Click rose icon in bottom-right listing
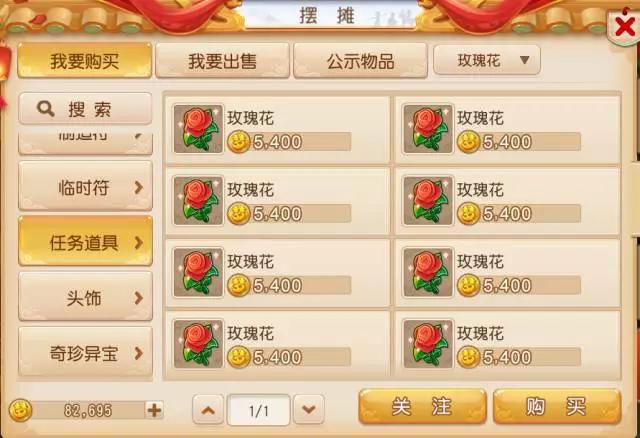This screenshot has width=640, height=438. [428, 344]
